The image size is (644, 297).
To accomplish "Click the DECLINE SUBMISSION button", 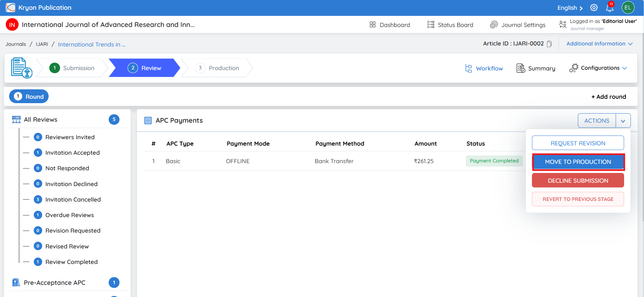I will [x=578, y=180].
